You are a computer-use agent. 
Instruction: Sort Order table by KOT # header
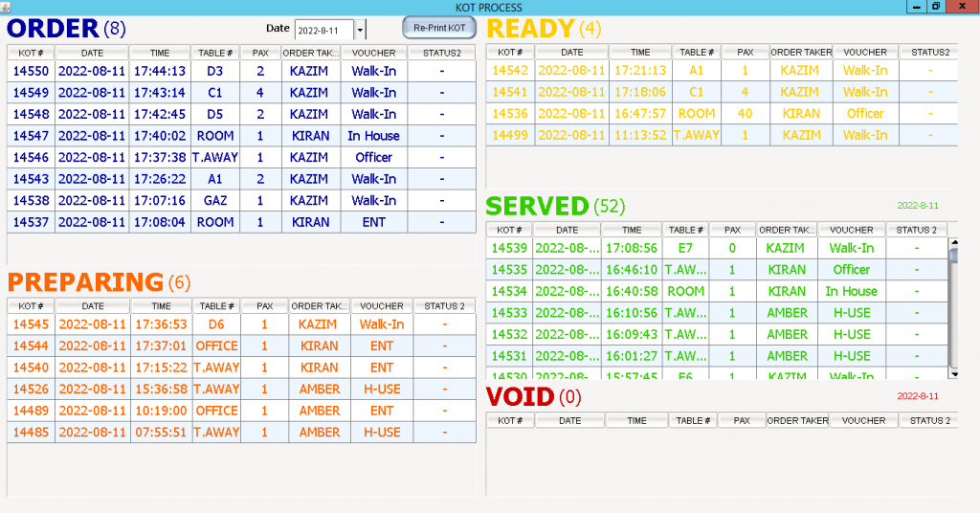pos(31,53)
